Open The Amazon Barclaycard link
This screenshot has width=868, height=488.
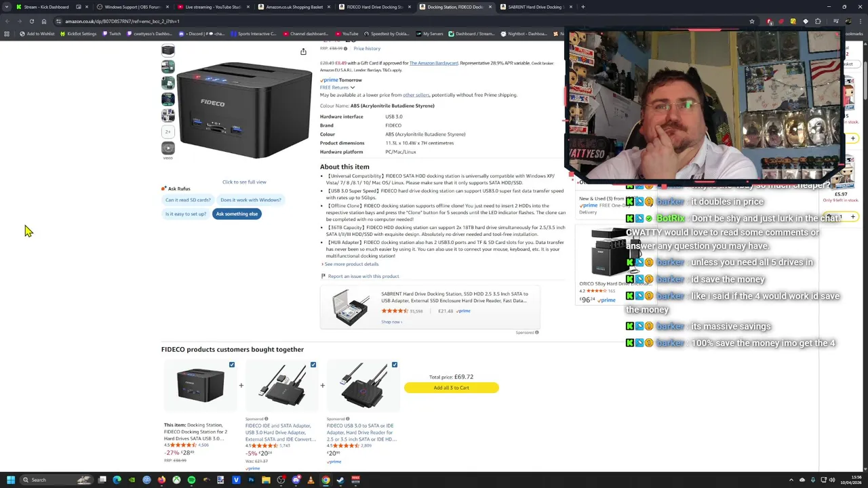433,63
